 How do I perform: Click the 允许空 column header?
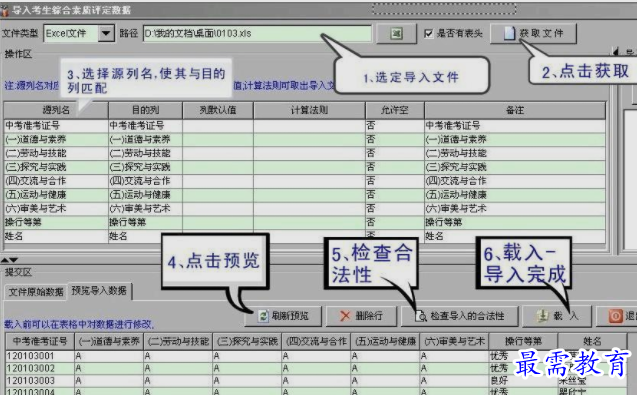394,110
